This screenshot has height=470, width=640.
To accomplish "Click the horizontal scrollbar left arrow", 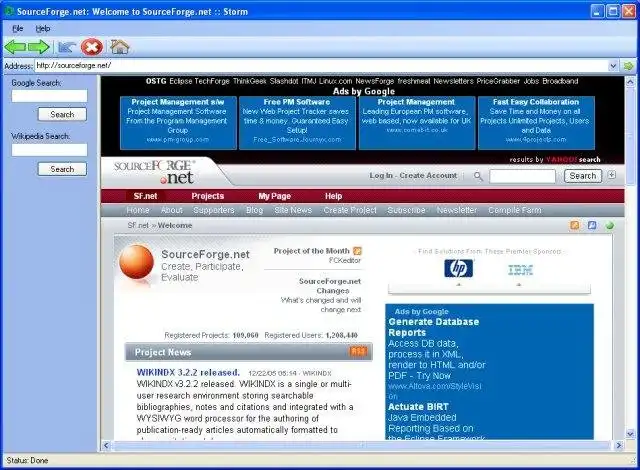I will [x=107, y=445].
